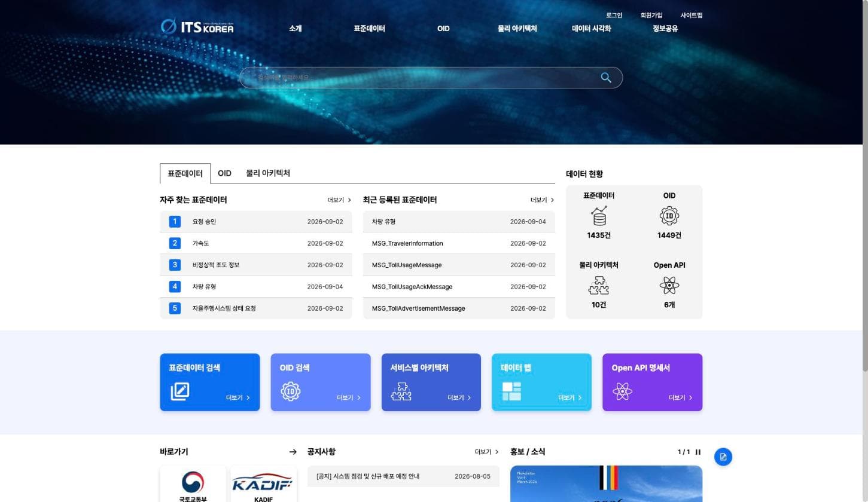The image size is (868, 502).
Task: Open MSG_TravelerInformation entry
Action: 459,243
